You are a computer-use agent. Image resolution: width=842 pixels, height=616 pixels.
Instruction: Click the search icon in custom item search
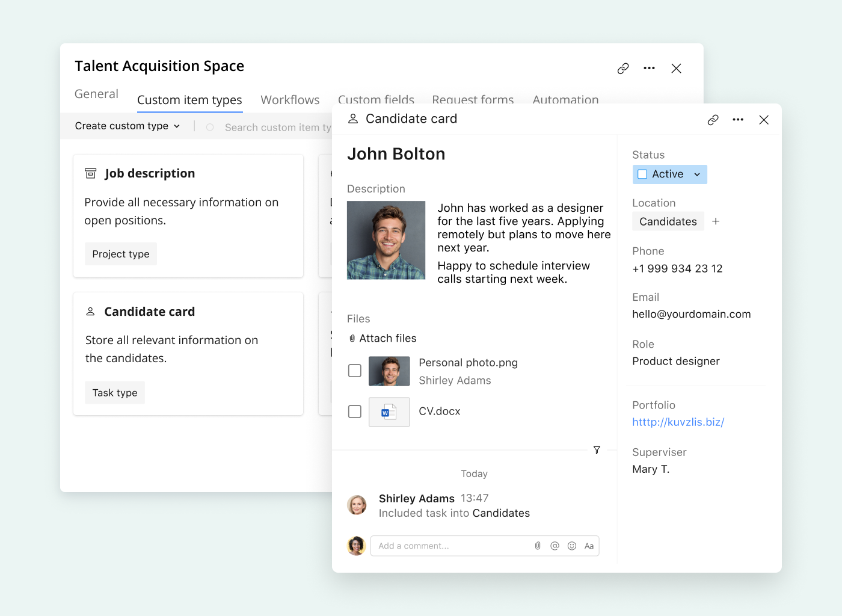coord(210,128)
